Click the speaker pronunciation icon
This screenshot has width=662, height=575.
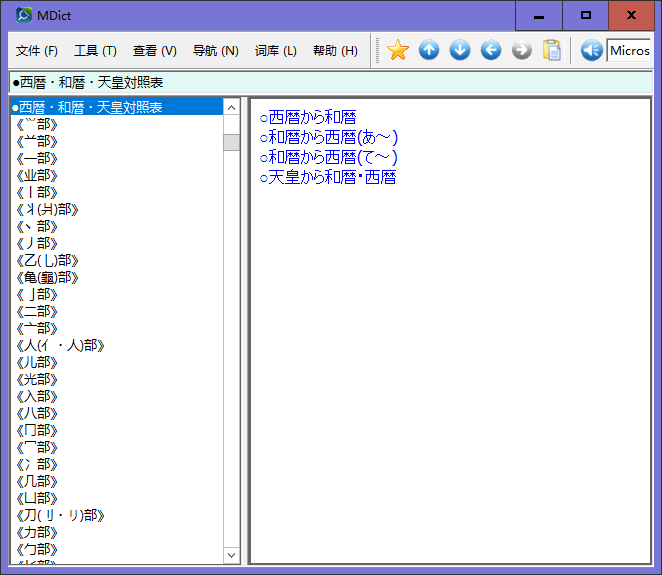pyautogui.click(x=591, y=50)
